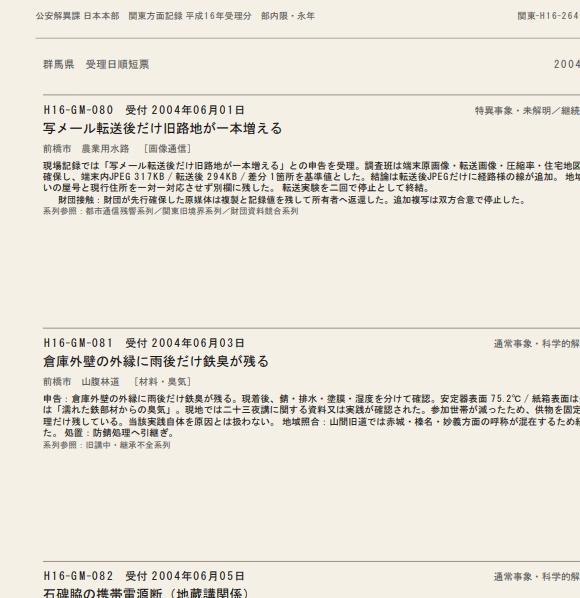The width and height of the screenshot is (580, 598).
Task: Select the location '前橋市 農業用水路'
Action: point(86,149)
